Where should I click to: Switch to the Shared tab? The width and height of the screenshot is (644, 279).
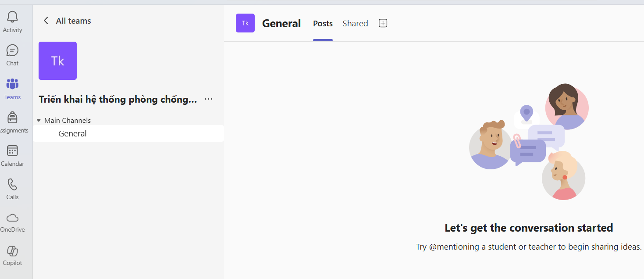[x=355, y=24]
